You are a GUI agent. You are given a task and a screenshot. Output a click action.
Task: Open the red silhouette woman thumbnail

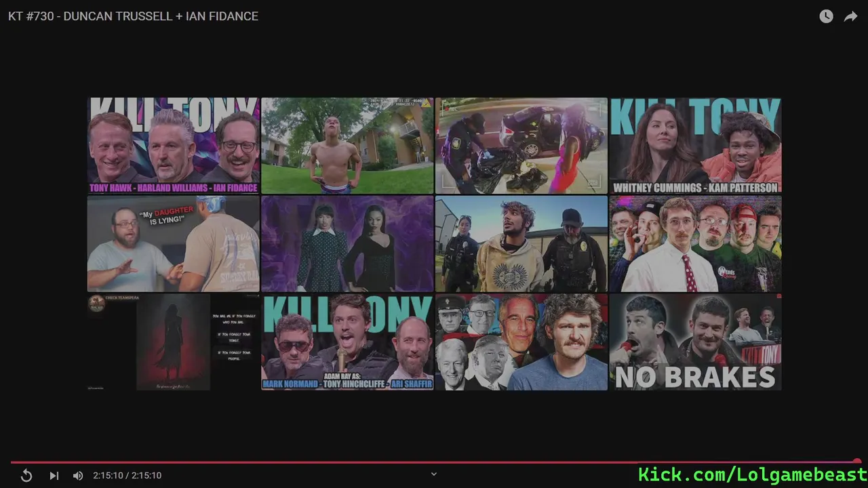click(x=173, y=342)
